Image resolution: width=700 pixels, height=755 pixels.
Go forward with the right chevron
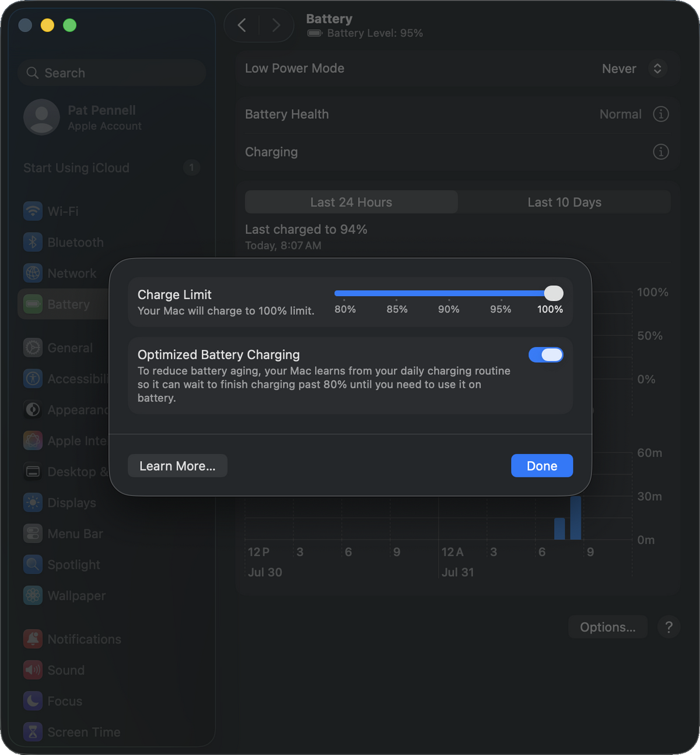click(276, 25)
